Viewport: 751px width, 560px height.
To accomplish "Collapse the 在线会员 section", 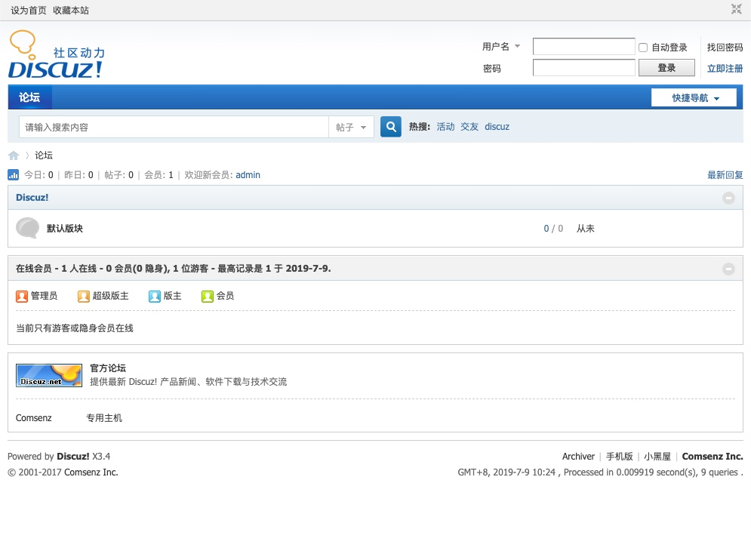I will point(728,269).
